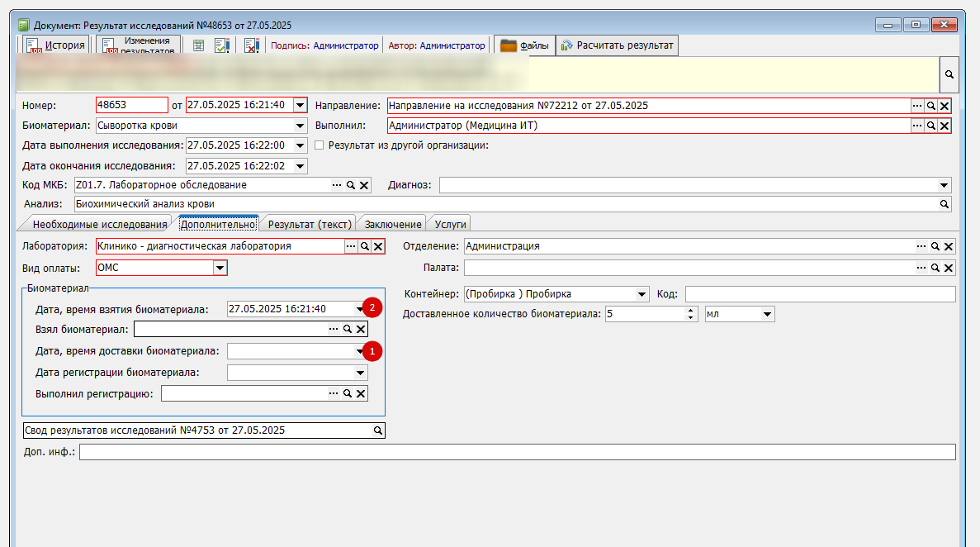Image resolution: width=980 pixels, height=547 pixels.
Task: Click the document with red X icon
Action: [x=251, y=45]
